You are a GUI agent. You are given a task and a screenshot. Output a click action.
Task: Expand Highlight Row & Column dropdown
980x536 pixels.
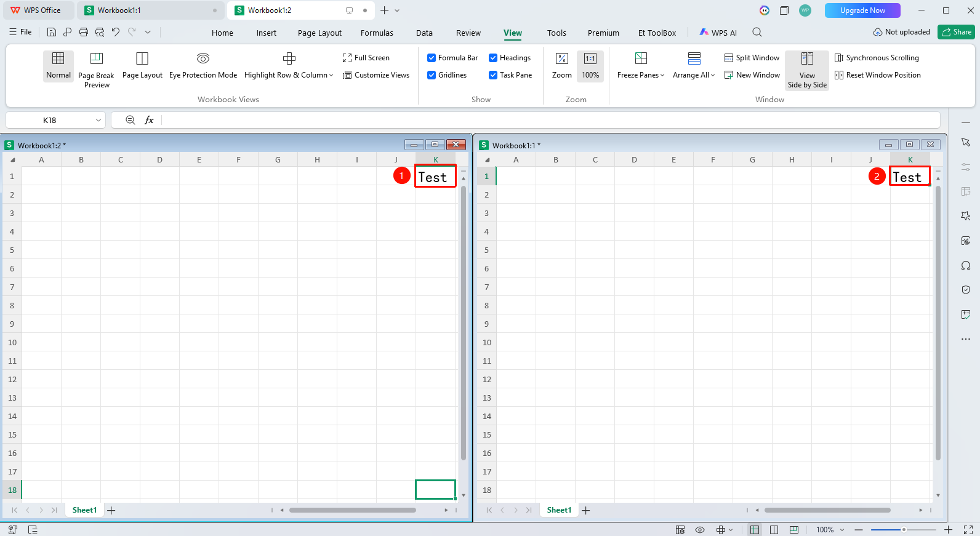[x=331, y=76]
